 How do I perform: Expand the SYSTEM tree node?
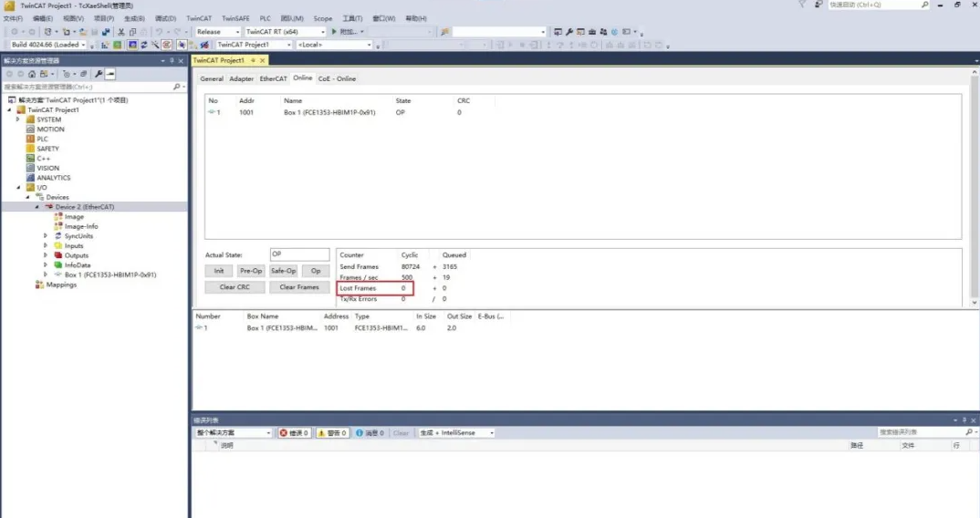pyautogui.click(x=18, y=119)
